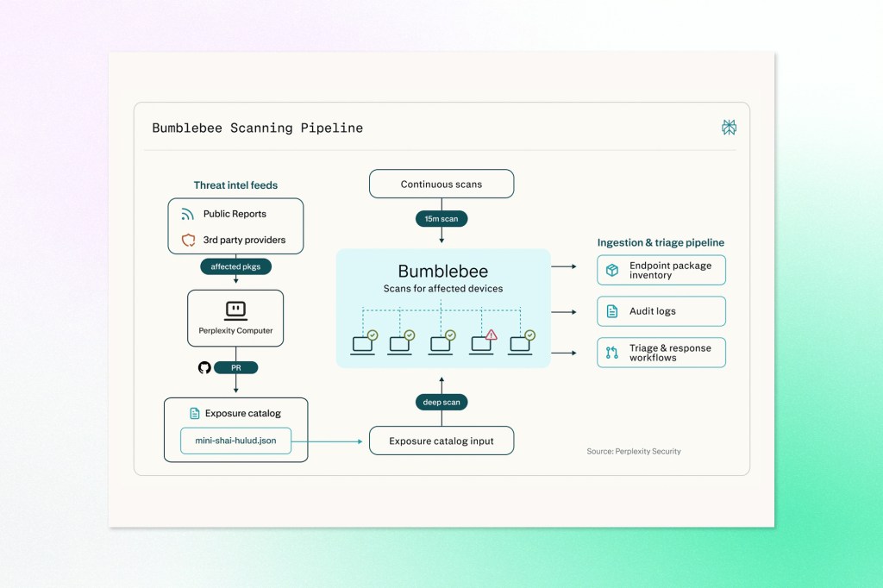
Task: Click the Public Reports label
Action: tap(235, 214)
